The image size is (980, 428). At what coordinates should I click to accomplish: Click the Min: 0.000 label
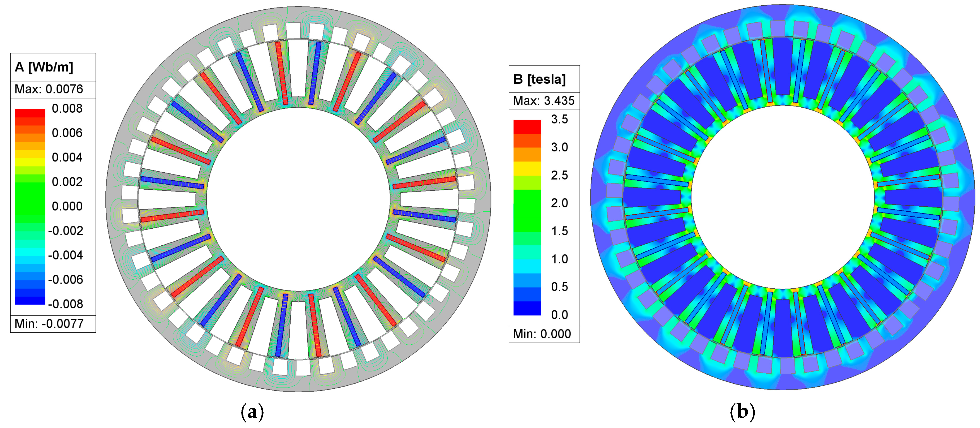pos(542,334)
